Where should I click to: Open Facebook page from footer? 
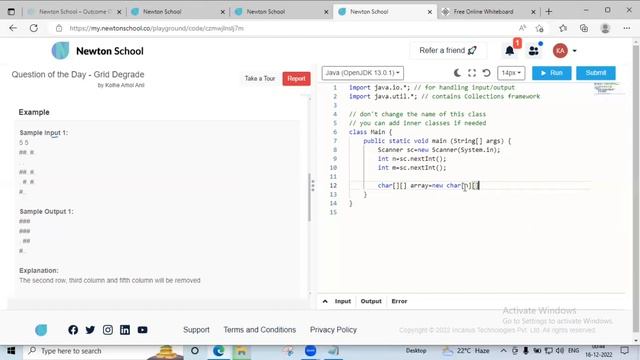(73, 330)
